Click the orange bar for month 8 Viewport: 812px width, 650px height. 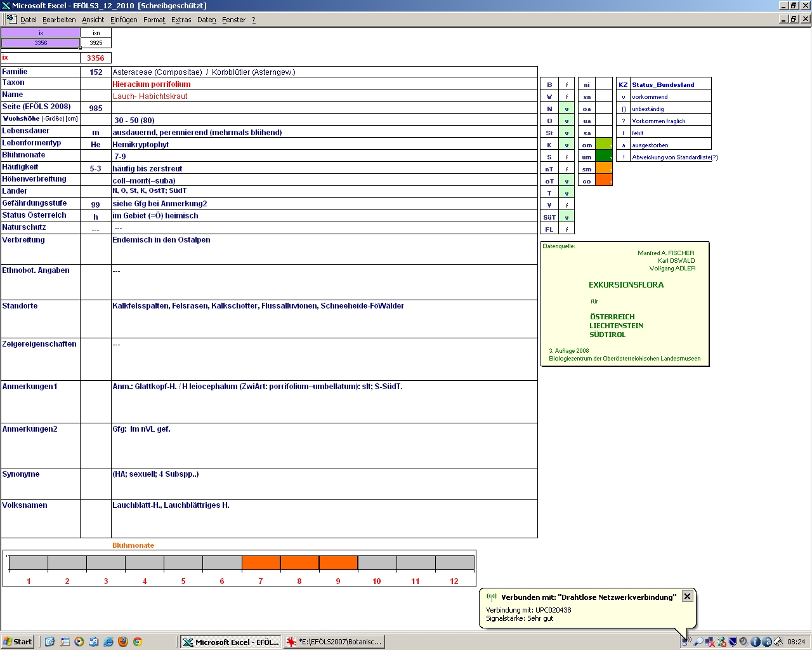pos(299,563)
